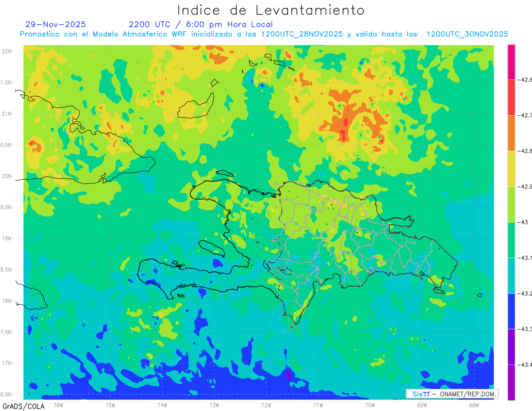
Task: Click the 19N latitude label
Action: click(x=7, y=239)
